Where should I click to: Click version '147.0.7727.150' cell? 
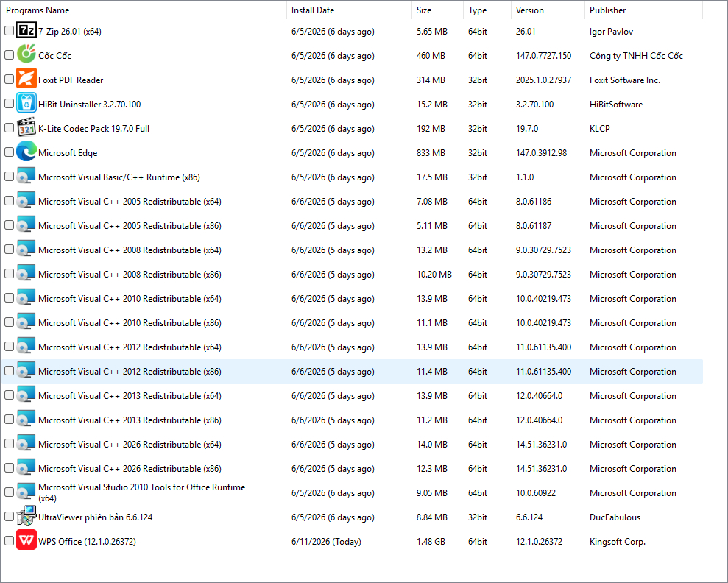pos(543,56)
